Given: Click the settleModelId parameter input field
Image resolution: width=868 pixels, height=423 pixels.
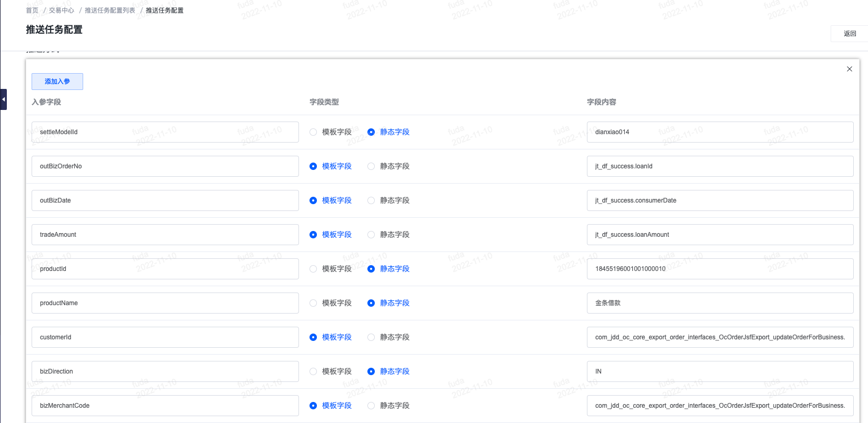Looking at the screenshot, I should pos(165,132).
